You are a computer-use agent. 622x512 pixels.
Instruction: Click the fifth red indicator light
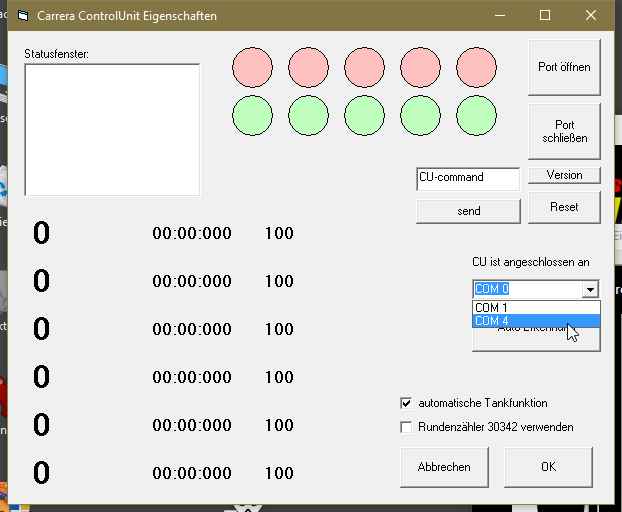coord(476,67)
